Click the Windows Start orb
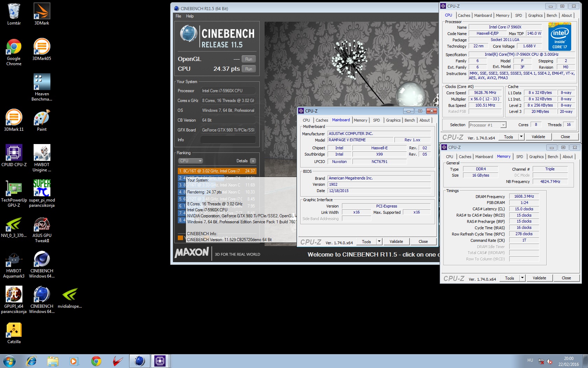The width and height of the screenshot is (588, 368). [9, 361]
